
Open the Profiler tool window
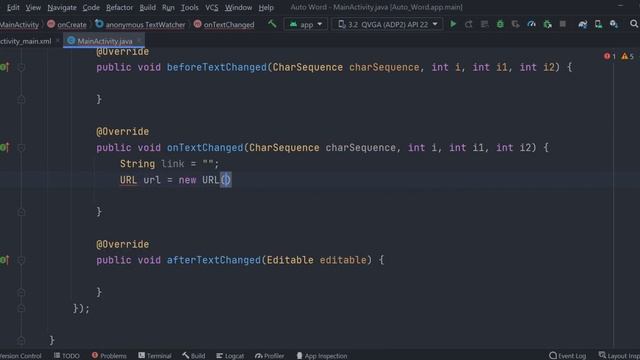tap(269, 356)
